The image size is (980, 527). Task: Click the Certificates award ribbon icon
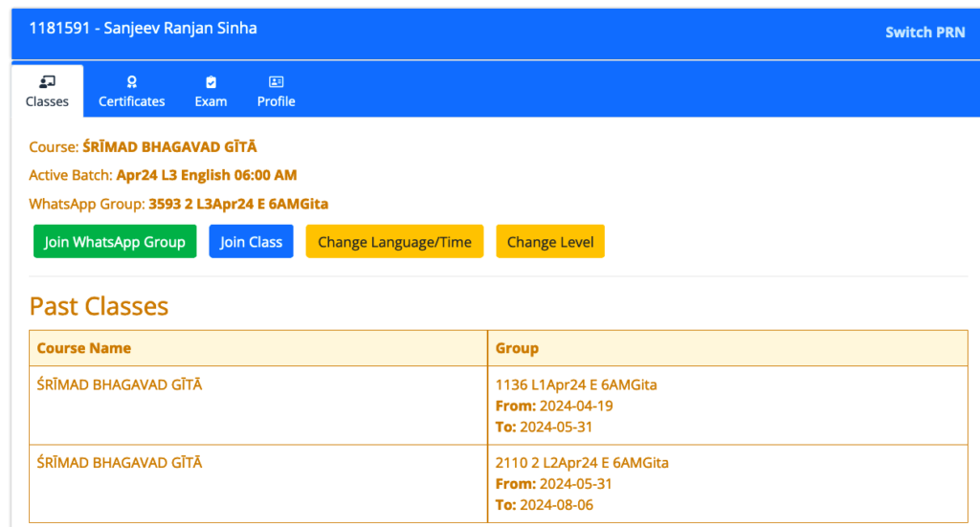(x=132, y=82)
